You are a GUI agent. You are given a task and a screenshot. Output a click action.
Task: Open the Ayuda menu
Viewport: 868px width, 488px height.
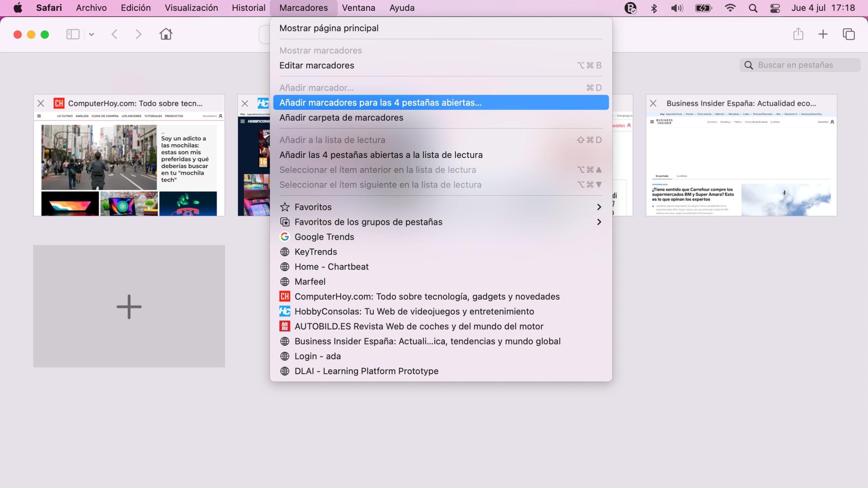tap(402, 8)
